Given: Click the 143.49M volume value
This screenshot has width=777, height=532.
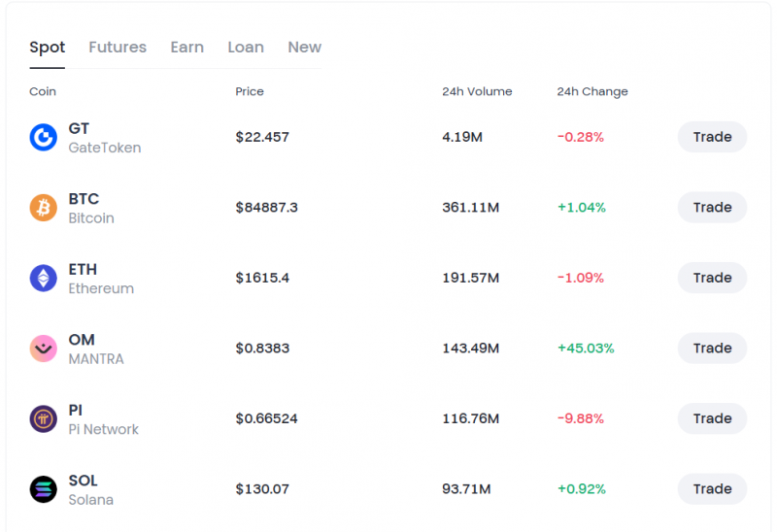Looking at the screenshot, I should (471, 348).
